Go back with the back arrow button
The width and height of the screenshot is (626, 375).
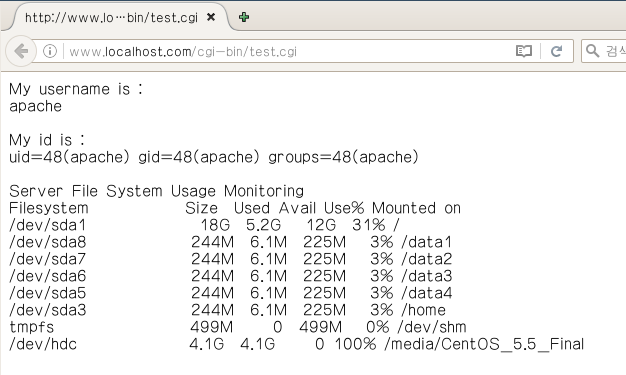click(x=21, y=51)
